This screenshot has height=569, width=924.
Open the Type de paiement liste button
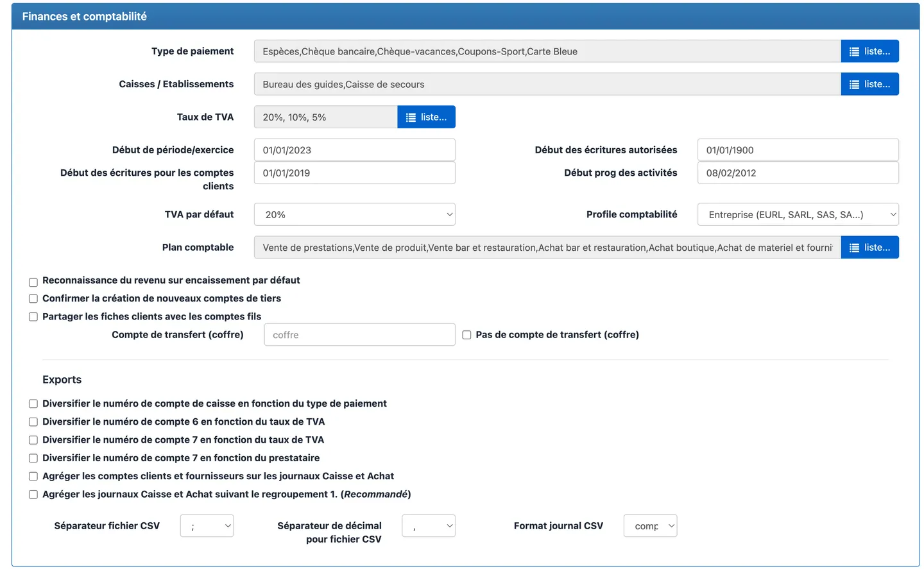click(x=869, y=51)
